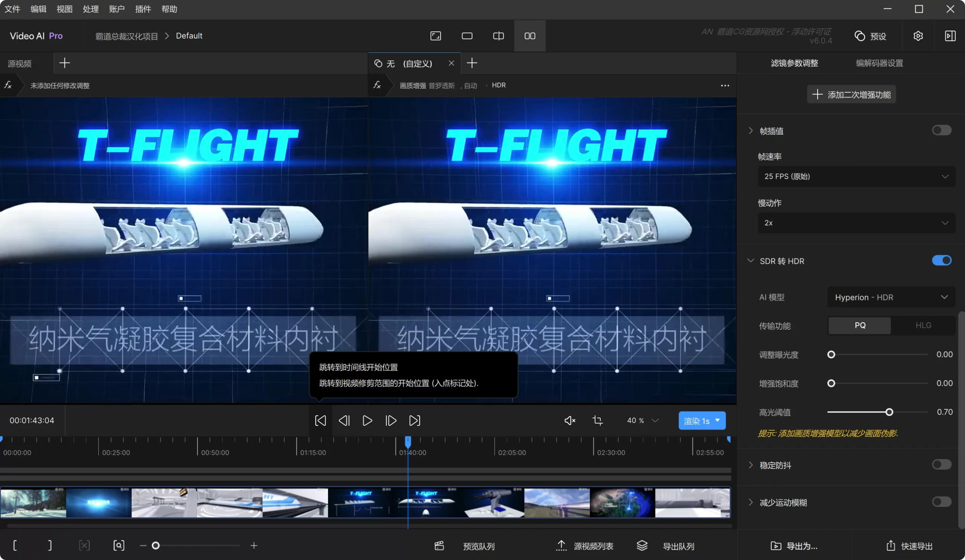This screenshot has width=965, height=560.
Task: Click the 调整曝光度 slider handle
Action: click(831, 355)
